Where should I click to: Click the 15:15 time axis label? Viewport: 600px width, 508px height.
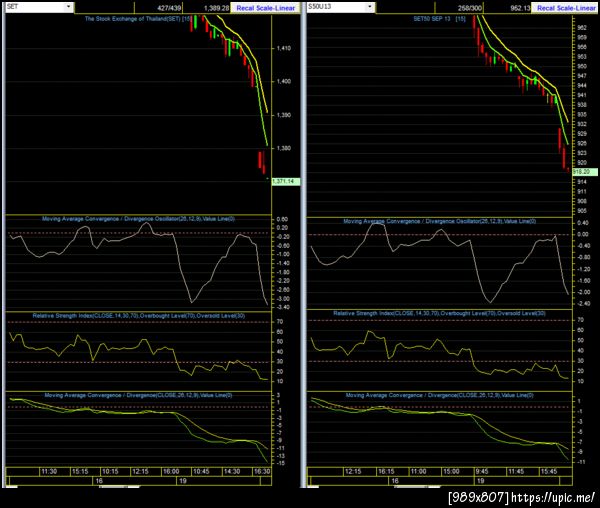coord(80,471)
